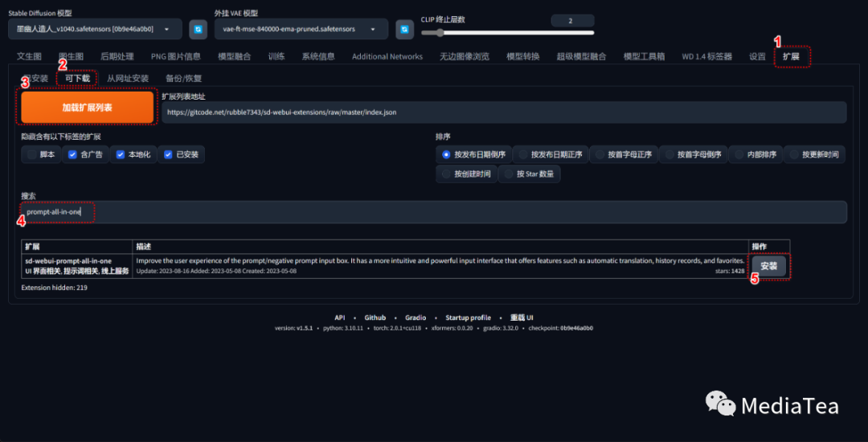Open the 设置 tab
The width and height of the screenshot is (868, 442).
[x=757, y=56]
